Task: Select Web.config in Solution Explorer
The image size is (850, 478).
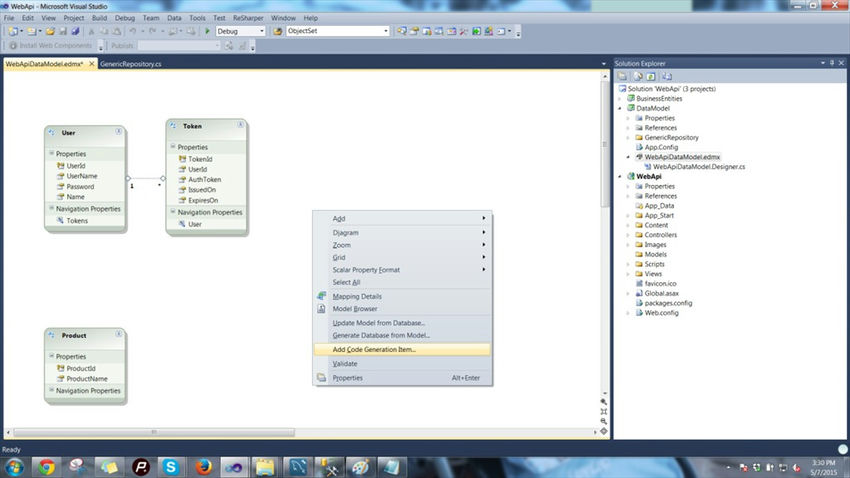Action: tap(661, 313)
